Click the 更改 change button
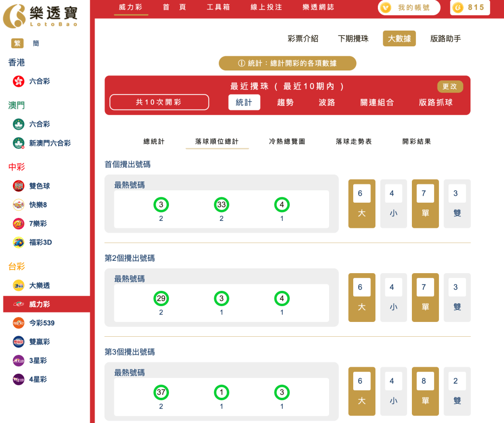The height and width of the screenshot is (423, 504). coord(450,86)
